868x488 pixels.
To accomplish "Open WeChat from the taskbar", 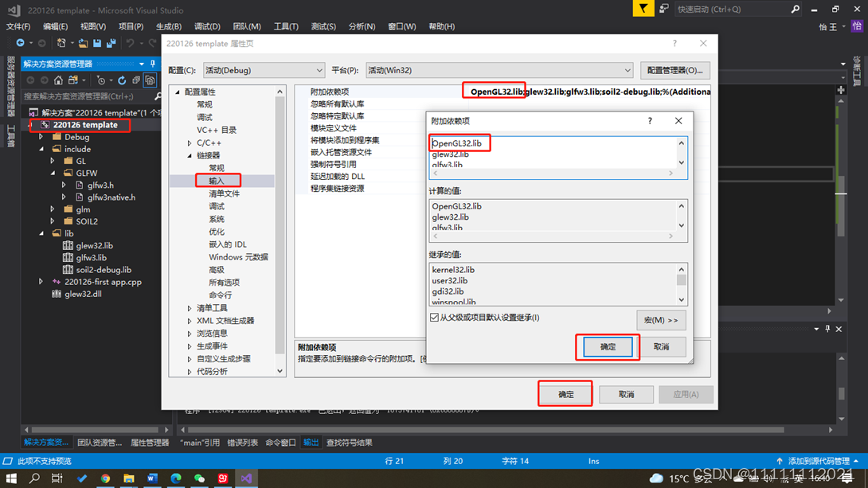I will coord(199,478).
